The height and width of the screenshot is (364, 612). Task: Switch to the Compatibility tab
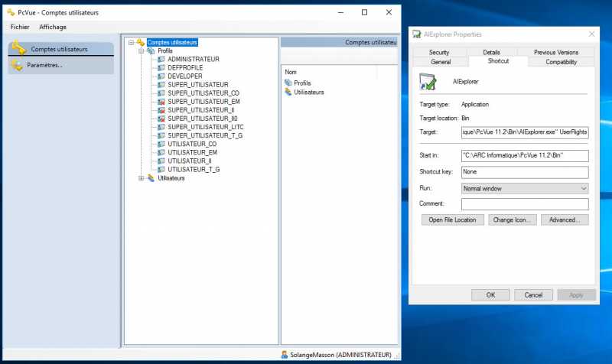tap(562, 62)
